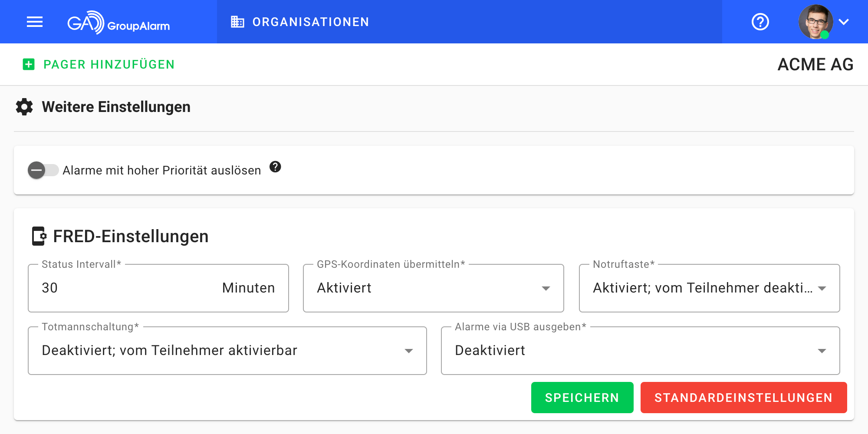
Task: Click the Organisationen building icon
Action: click(x=237, y=22)
